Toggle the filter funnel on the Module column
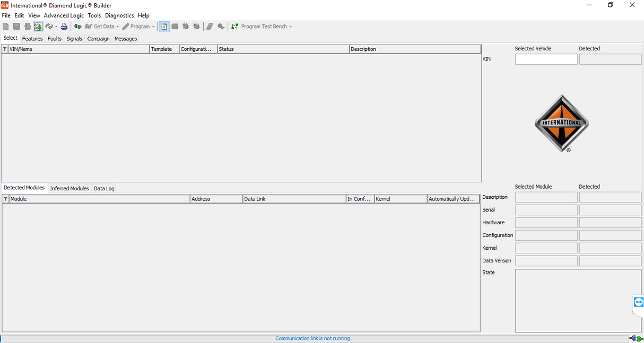 click(4, 198)
